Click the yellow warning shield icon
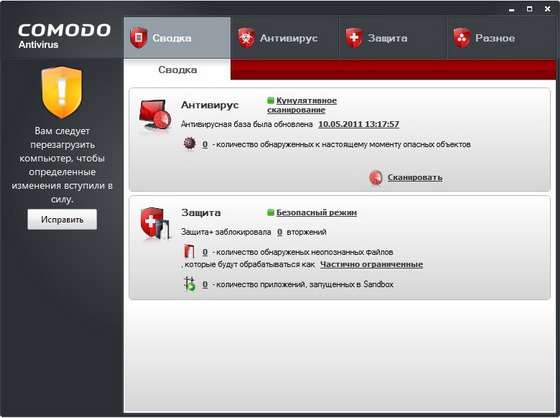 tap(62, 92)
